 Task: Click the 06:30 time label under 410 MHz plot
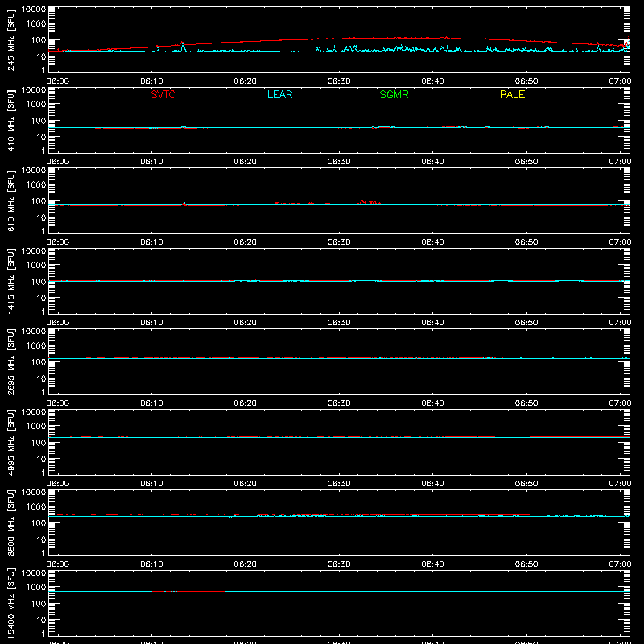click(339, 162)
